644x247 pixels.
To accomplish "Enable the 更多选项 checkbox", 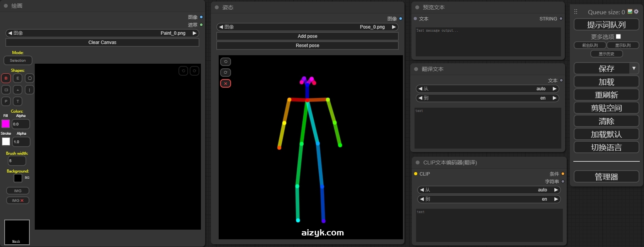I will coord(618,37).
